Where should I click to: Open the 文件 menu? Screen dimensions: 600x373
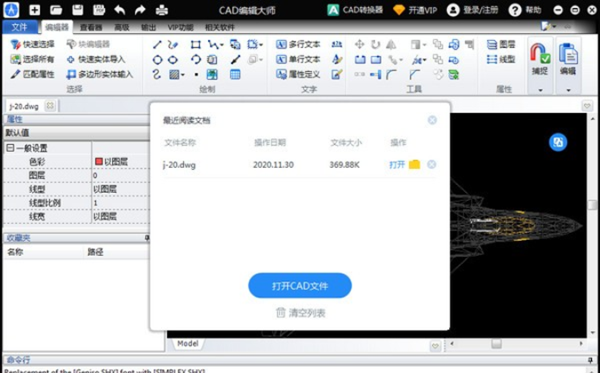[x=20, y=27]
